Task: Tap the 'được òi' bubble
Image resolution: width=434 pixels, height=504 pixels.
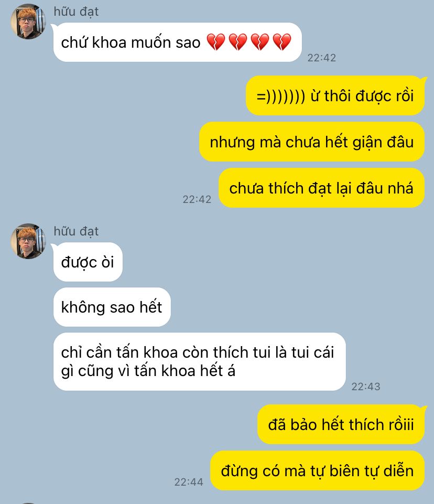Action: pos(88,262)
